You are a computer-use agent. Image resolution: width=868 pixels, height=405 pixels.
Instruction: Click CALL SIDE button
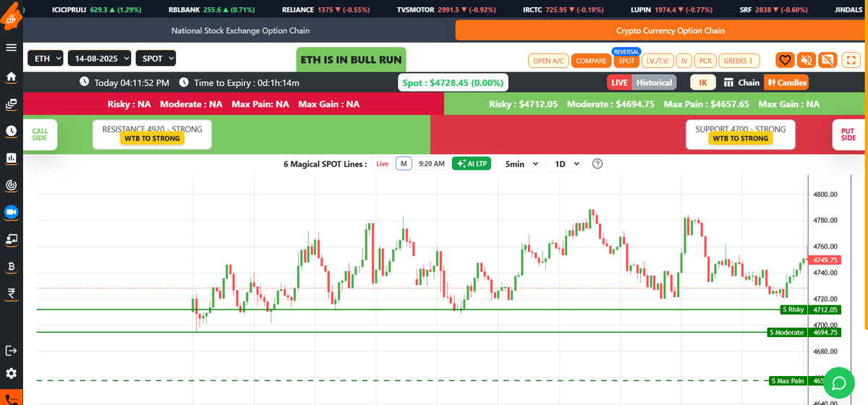pos(40,135)
